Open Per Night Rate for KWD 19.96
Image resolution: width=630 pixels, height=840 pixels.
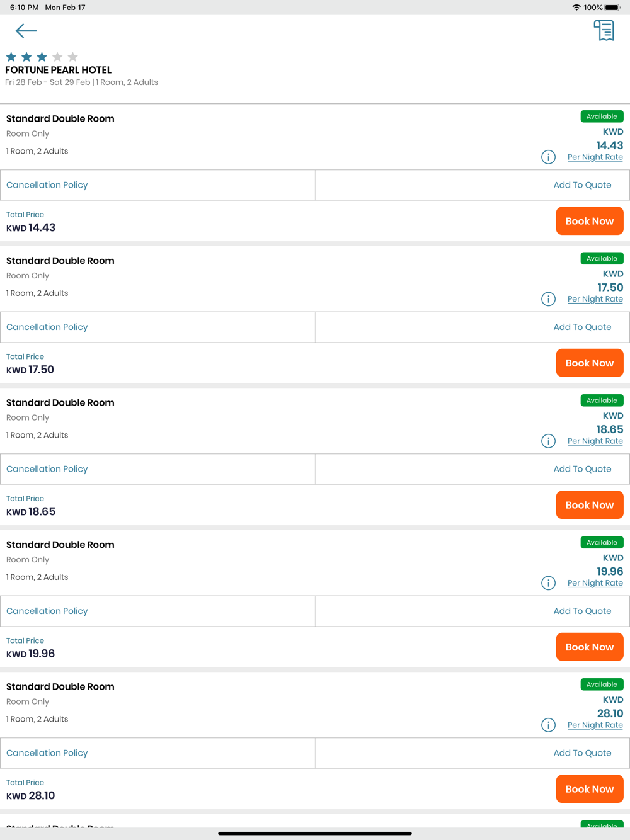click(595, 583)
